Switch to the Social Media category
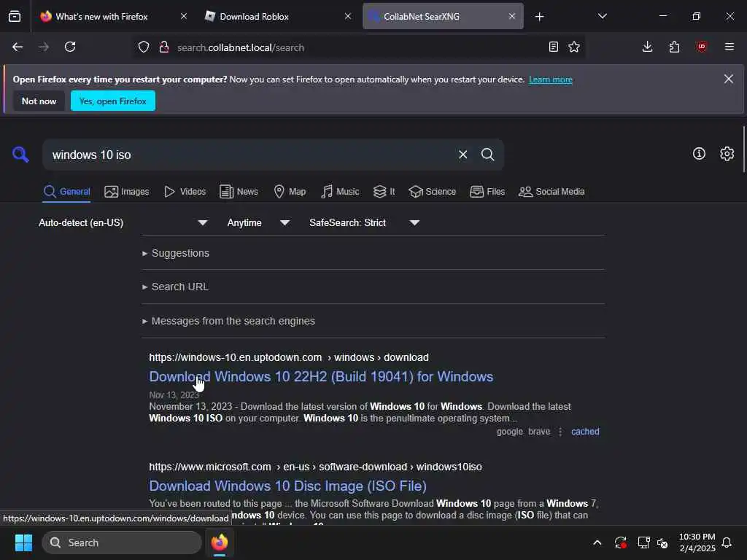This screenshot has width=747, height=560. coord(551,192)
